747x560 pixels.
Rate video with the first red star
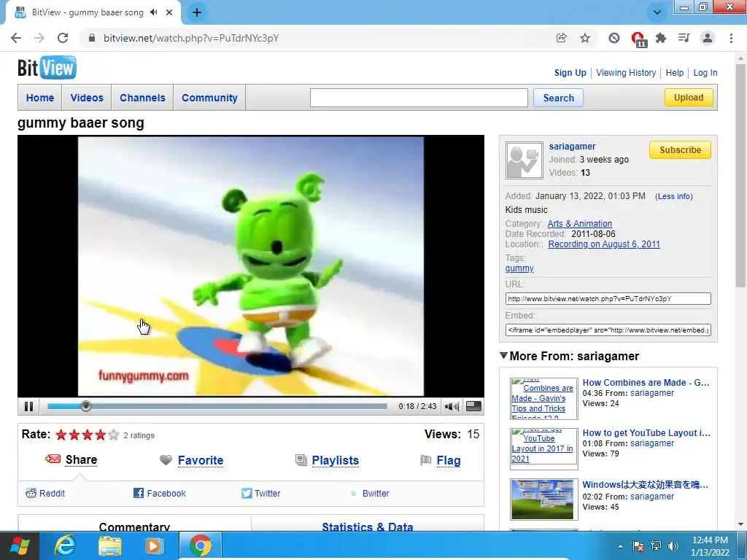(61, 435)
